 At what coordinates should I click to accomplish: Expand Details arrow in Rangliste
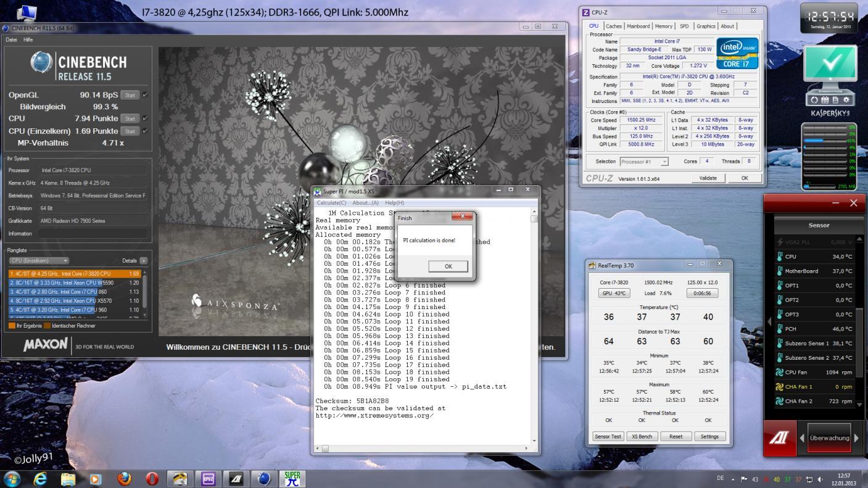coord(144,261)
